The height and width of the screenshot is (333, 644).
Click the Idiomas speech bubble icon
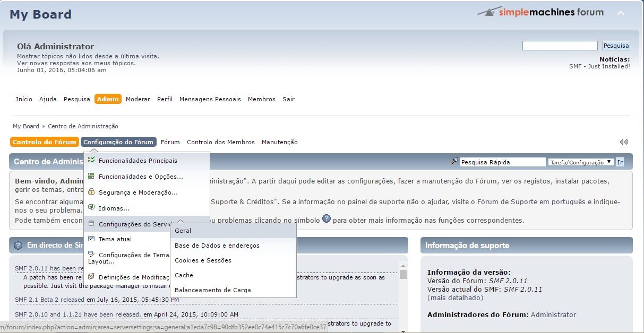coord(92,208)
